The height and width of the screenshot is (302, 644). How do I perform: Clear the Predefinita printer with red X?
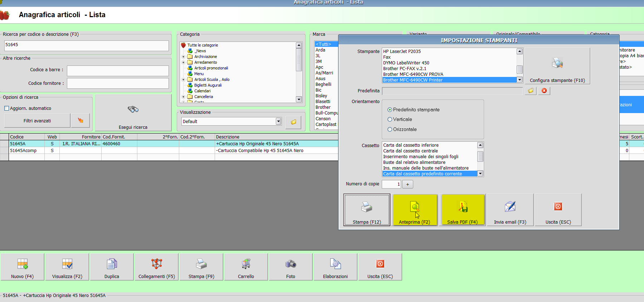click(x=544, y=91)
